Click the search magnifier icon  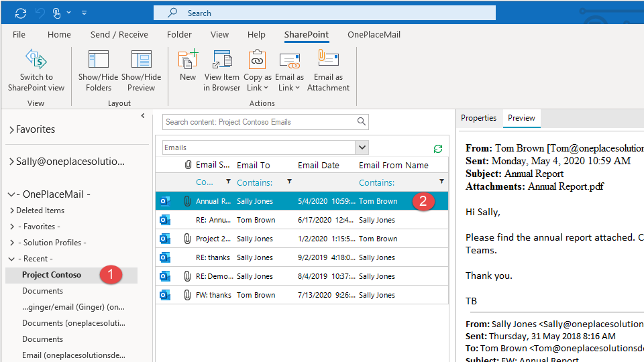pyautogui.click(x=362, y=121)
